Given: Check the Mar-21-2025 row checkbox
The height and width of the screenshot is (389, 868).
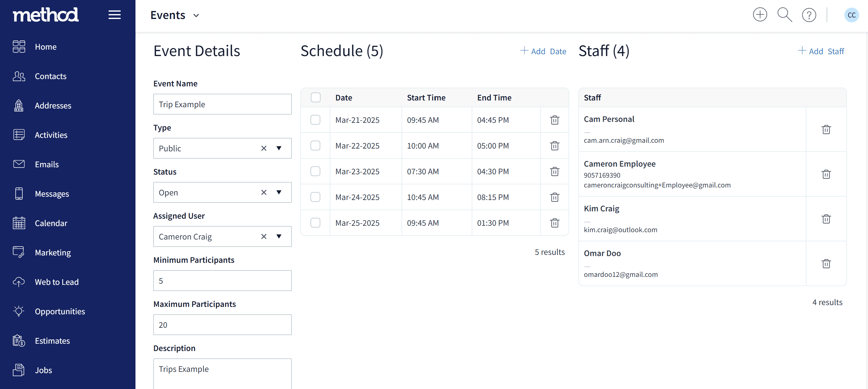Looking at the screenshot, I should [x=315, y=120].
